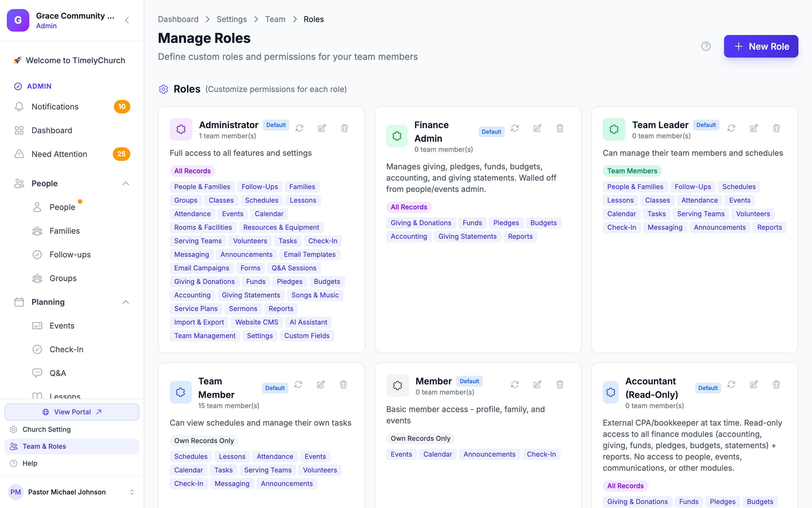Delete the Accountant (Read-Only) role
Viewport: 812px width, 508px height.
coord(776,384)
